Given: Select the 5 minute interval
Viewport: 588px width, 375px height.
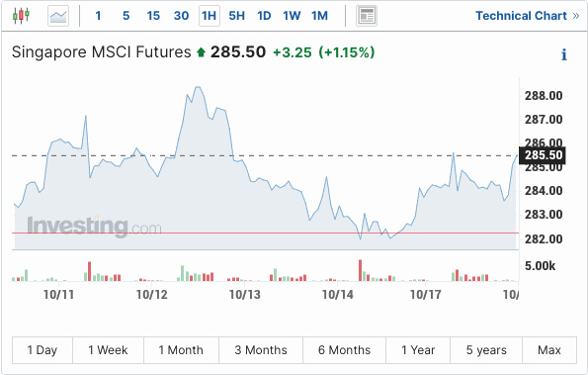Looking at the screenshot, I should point(126,16).
